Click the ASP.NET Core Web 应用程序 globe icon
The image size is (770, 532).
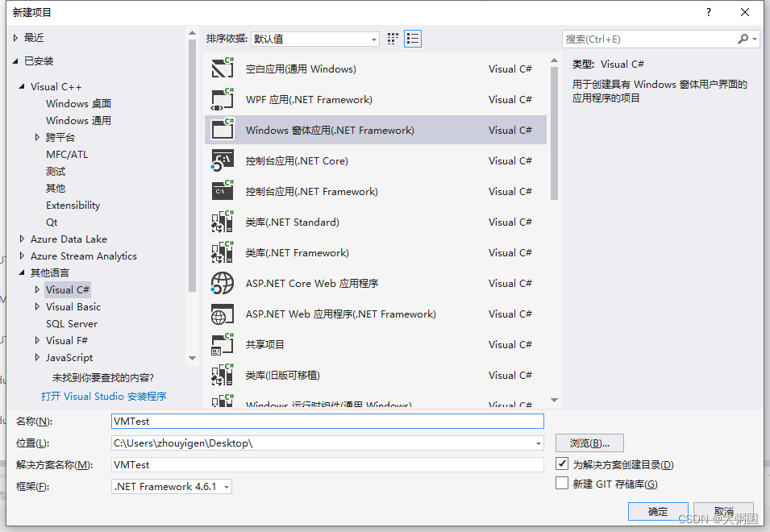point(223,283)
